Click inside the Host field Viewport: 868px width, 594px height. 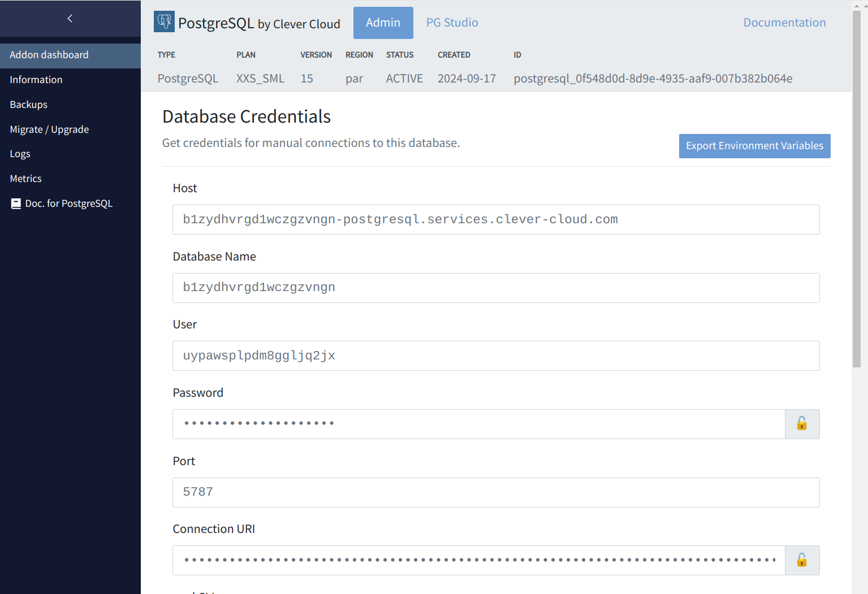click(495, 219)
